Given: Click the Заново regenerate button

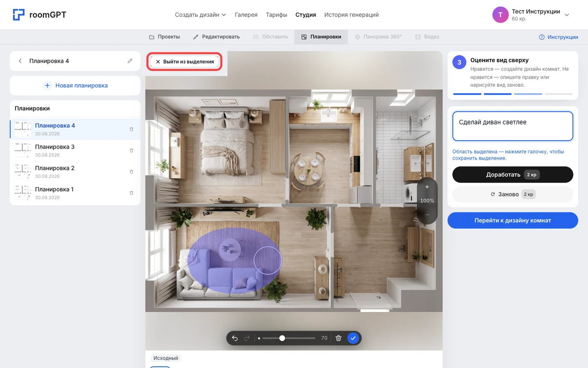Looking at the screenshot, I should [x=513, y=194].
